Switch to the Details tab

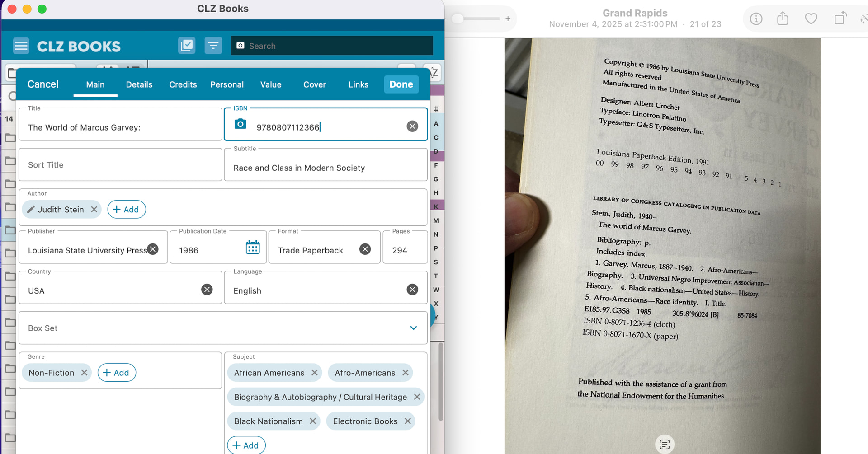pos(139,84)
